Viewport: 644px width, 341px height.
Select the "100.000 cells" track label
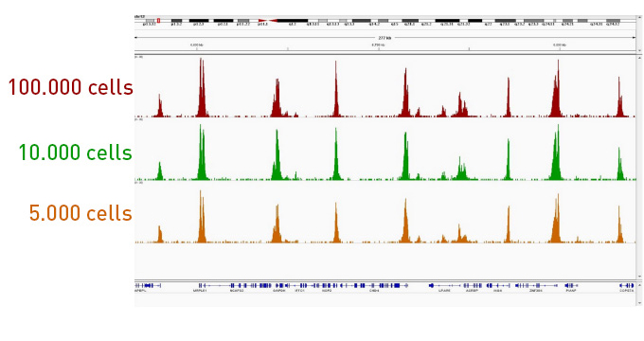coord(71,87)
